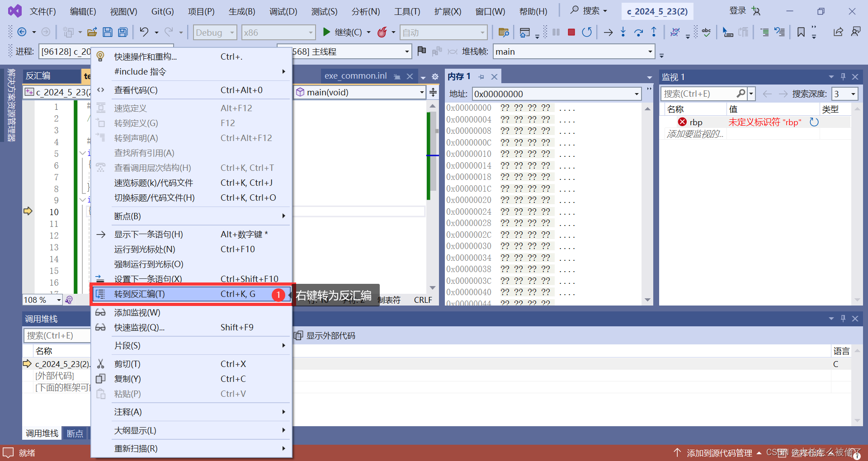
Task: Toggle pin on exe_common.inl tab
Action: 397,77
